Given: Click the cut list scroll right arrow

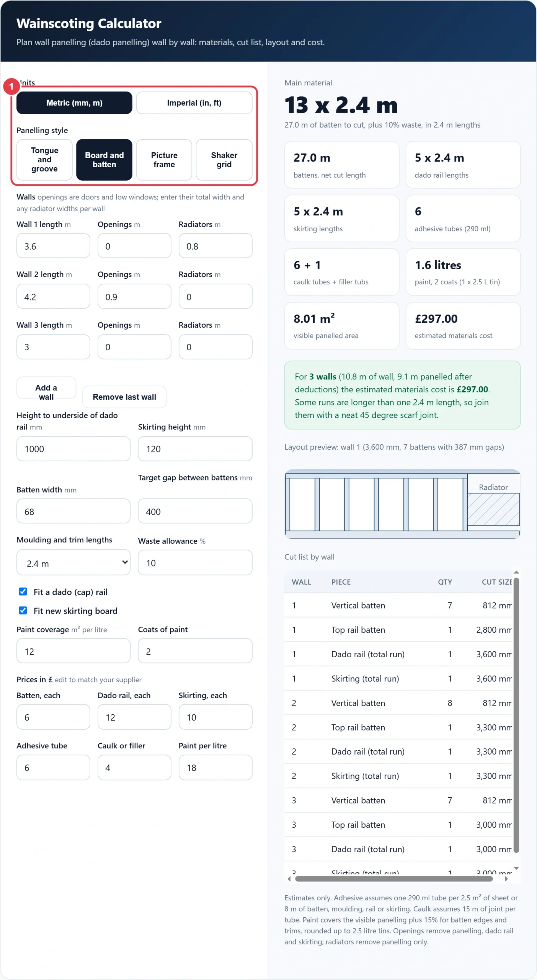Looking at the screenshot, I should click(x=506, y=879).
